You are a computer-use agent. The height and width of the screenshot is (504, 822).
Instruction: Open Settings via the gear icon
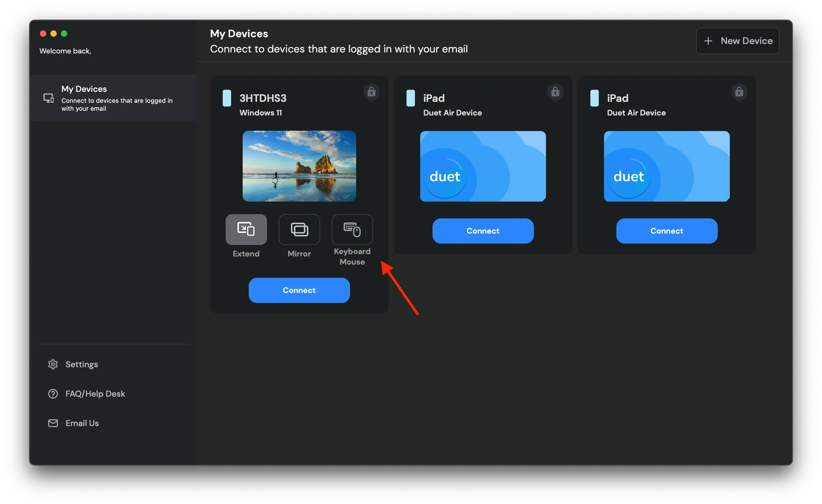[53, 364]
